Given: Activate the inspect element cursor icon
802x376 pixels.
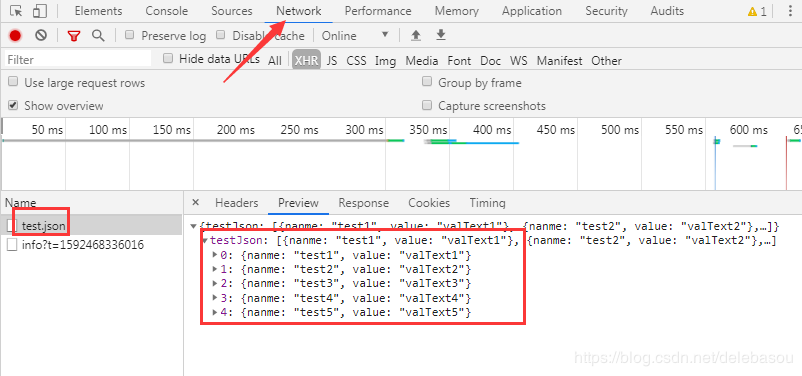Looking at the screenshot, I should click(x=16, y=11).
